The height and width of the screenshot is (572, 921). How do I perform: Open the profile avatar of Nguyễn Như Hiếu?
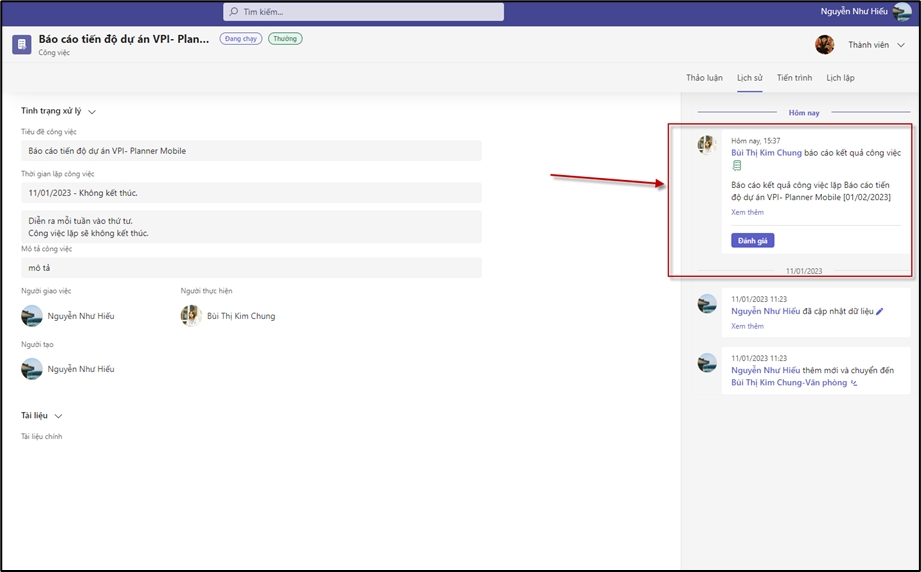[902, 12]
